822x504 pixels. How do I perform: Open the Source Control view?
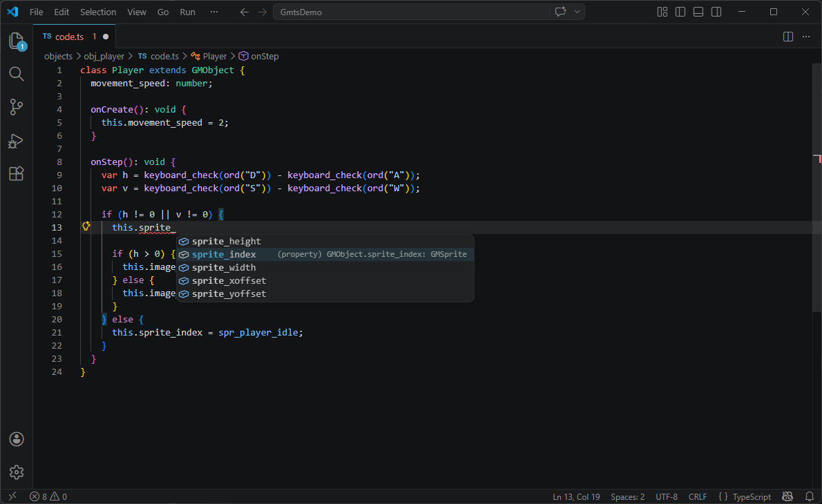click(x=17, y=107)
